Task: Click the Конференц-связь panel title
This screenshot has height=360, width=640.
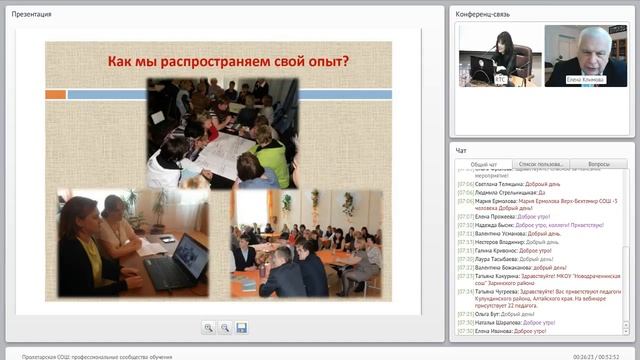Action: pyautogui.click(x=482, y=14)
